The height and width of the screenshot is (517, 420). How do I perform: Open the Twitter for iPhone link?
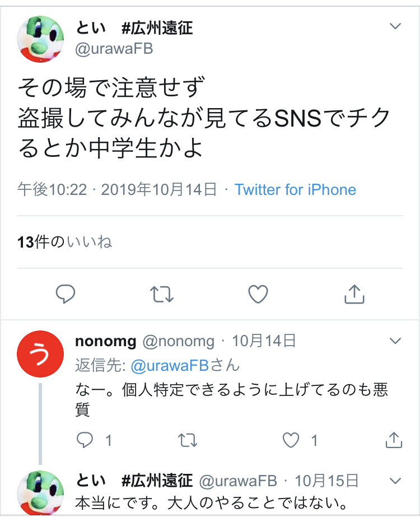[295, 190]
